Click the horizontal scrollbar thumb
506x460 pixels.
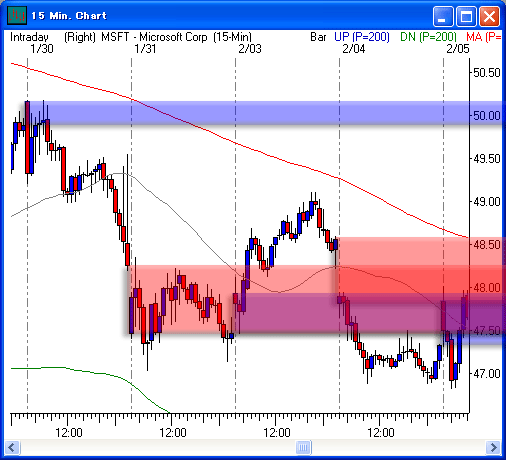point(303,447)
